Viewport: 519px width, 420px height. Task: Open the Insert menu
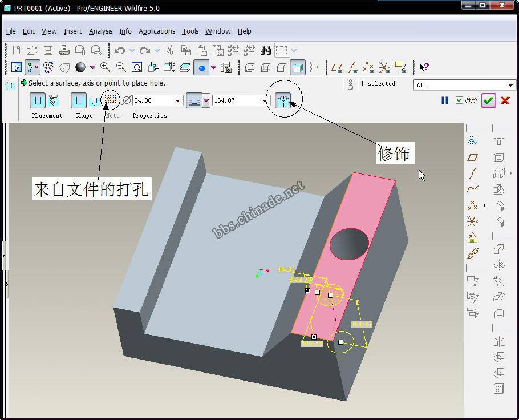click(72, 31)
